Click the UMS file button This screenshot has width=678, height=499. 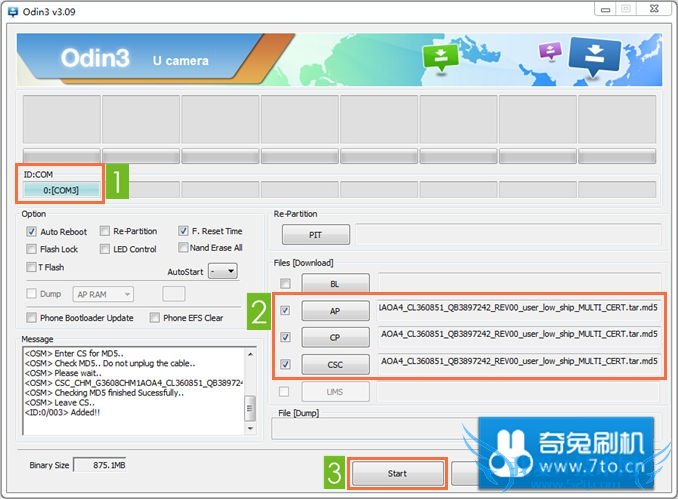pyautogui.click(x=336, y=391)
